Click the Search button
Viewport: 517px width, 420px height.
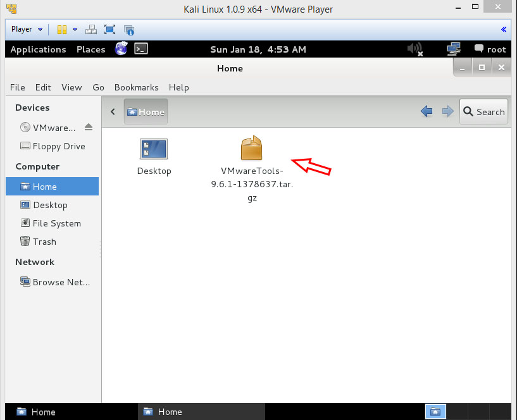(483, 112)
